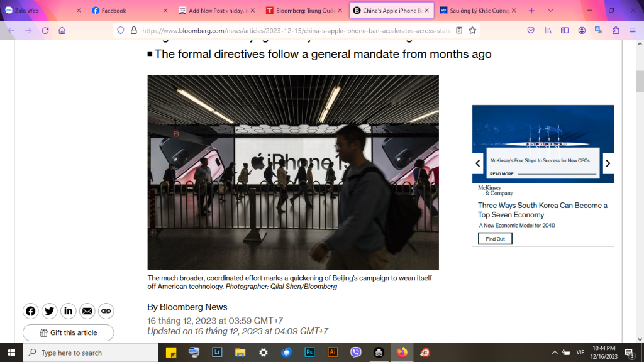Screen dimensions: 644x362
Task: Share the article on Facebook
Action: pos(31,311)
